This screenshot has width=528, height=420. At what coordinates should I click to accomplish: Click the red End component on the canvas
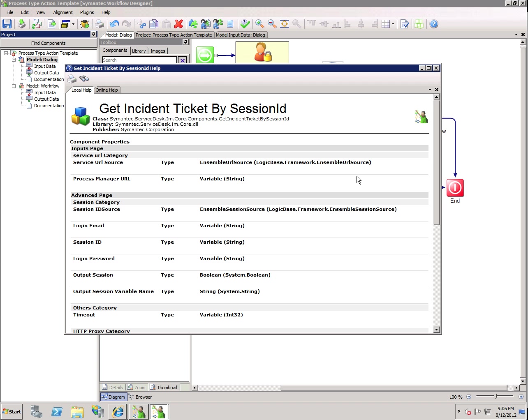point(455,188)
